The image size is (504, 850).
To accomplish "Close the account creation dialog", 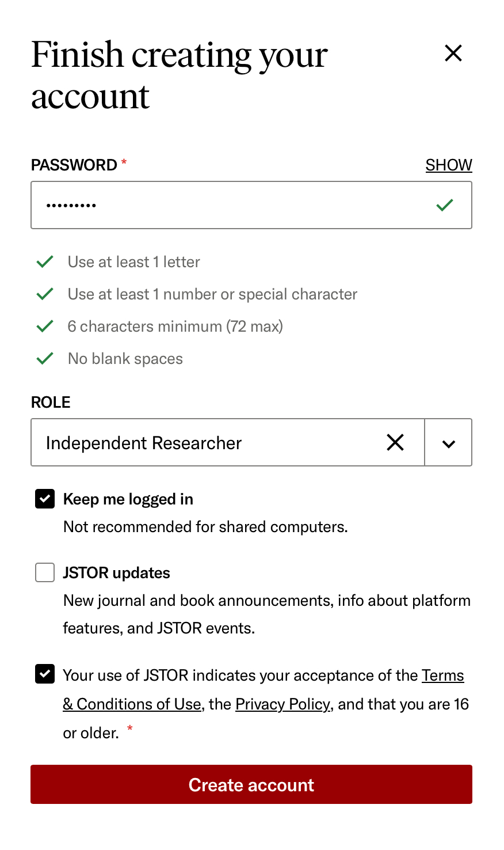I will point(453,54).
